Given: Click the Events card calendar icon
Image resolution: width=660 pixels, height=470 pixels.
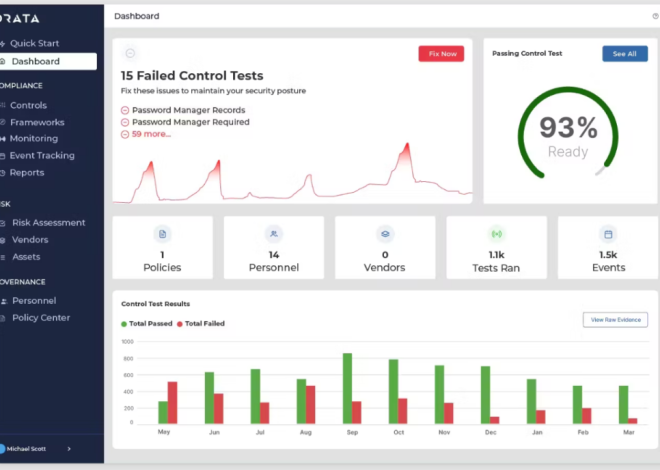Looking at the screenshot, I should pyautogui.click(x=608, y=234).
